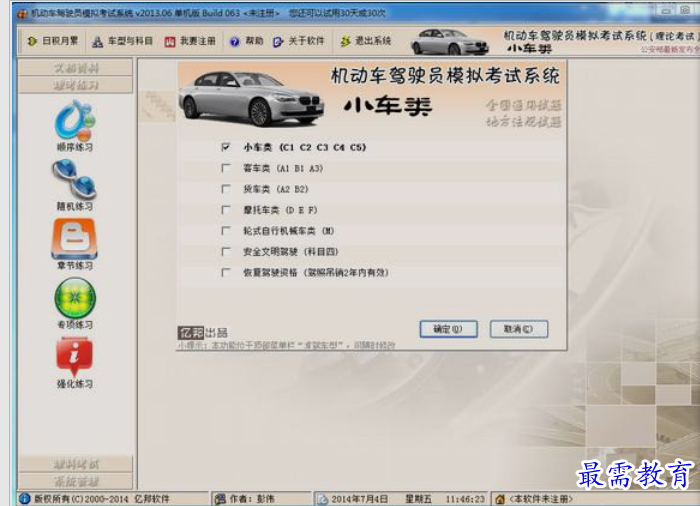Click the car image in the top banner
The image size is (700, 506).
pos(450,42)
